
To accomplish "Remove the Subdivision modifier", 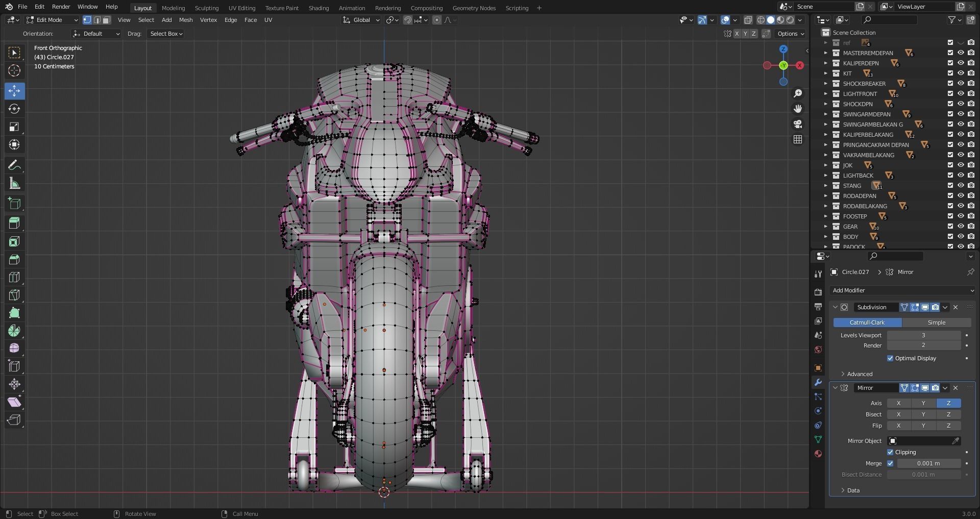I will (955, 307).
